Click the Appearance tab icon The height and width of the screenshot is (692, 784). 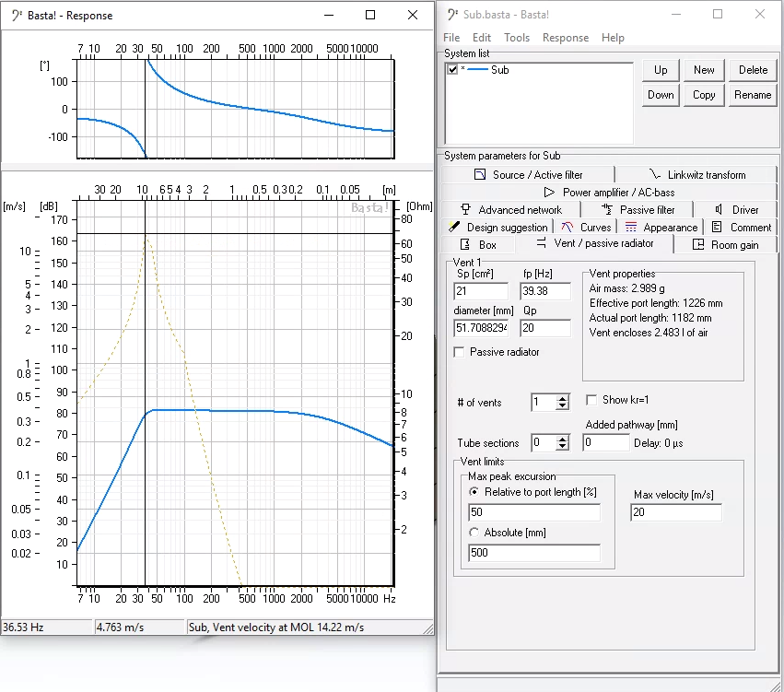pyautogui.click(x=631, y=227)
